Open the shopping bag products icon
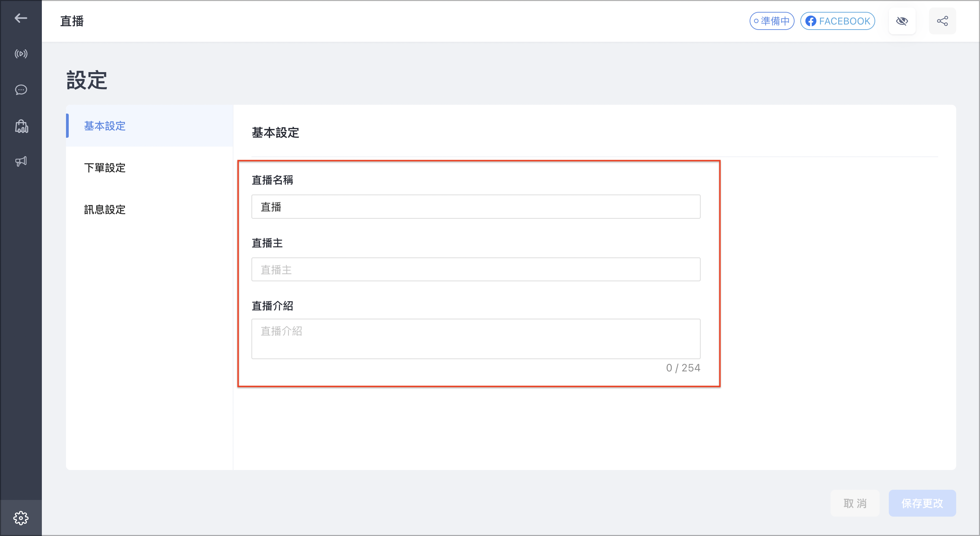This screenshot has width=980, height=536. click(21, 126)
